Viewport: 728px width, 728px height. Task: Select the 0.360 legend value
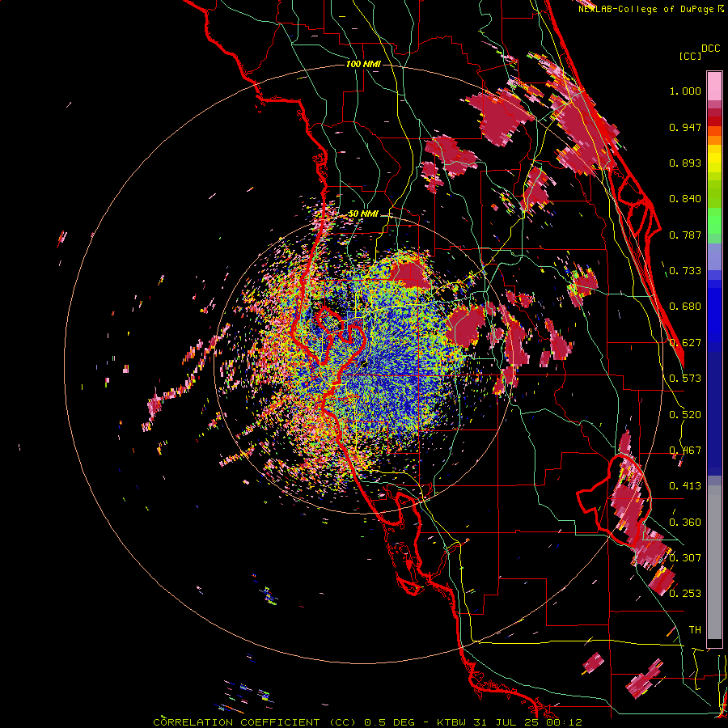(685, 523)
